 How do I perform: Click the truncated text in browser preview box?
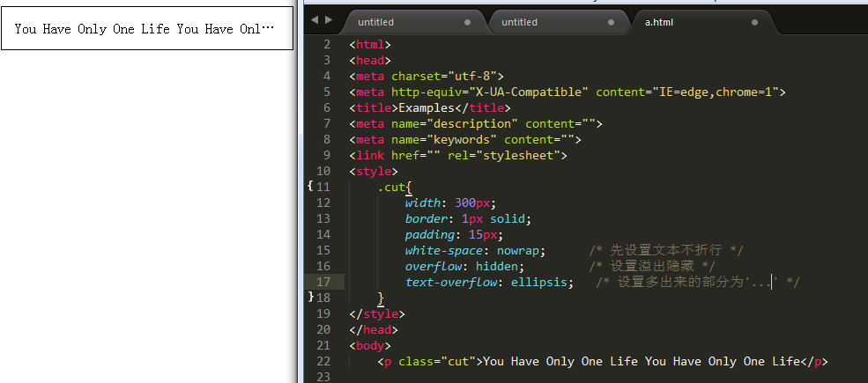(x=145, y=29)
